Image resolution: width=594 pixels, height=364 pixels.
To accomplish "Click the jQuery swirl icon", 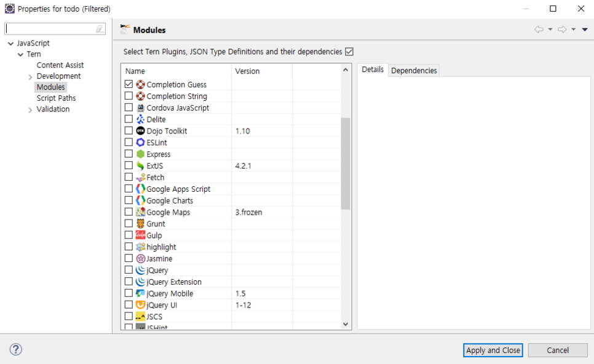I will 141,270.
